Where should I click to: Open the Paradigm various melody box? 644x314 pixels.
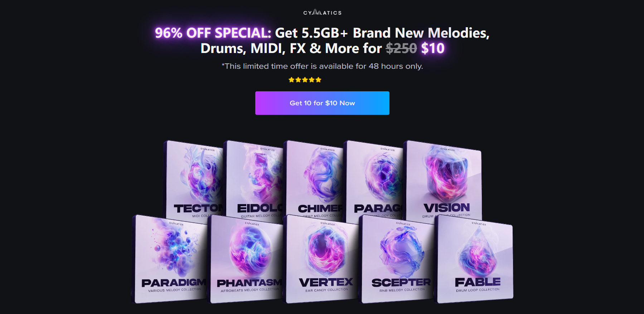[170, 259]
